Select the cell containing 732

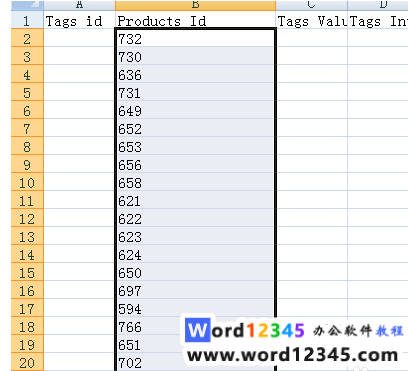(x=196, y=38)
